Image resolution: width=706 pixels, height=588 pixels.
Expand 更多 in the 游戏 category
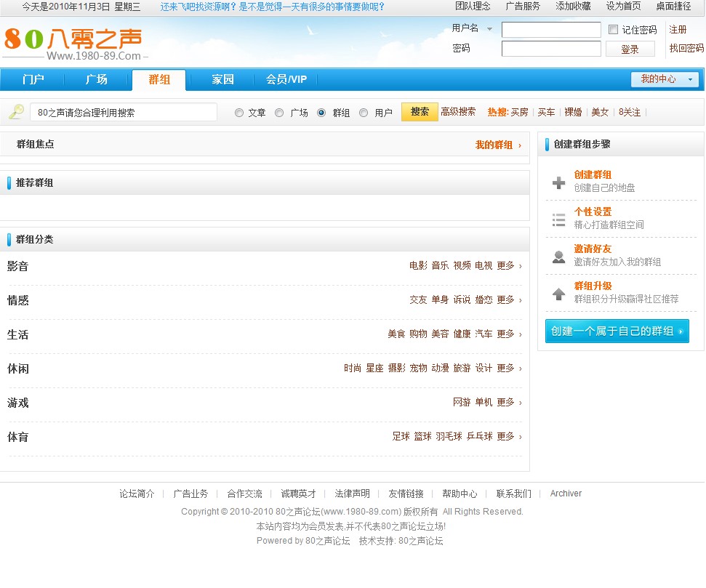point(509,402)
